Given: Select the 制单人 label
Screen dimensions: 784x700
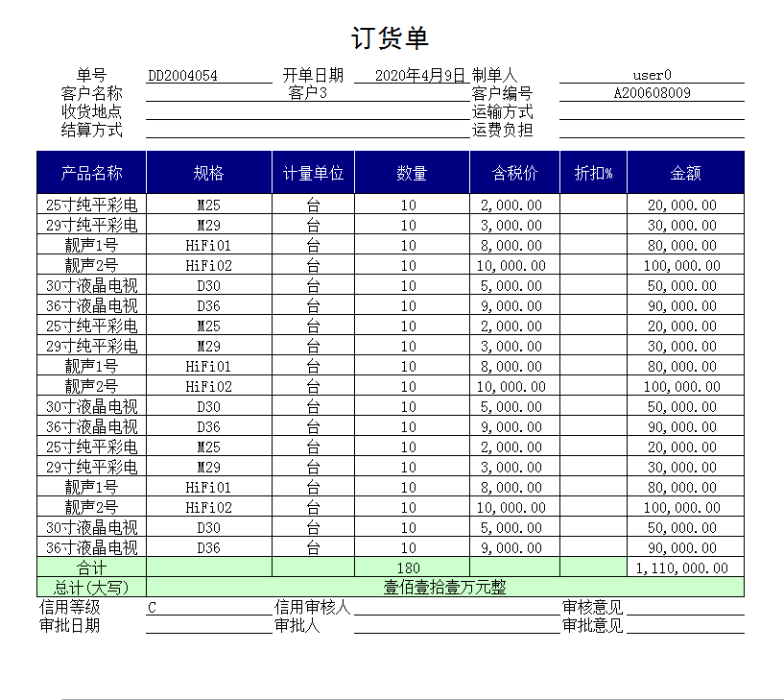Looking at the screenshot, I should (x=494, y=76).
